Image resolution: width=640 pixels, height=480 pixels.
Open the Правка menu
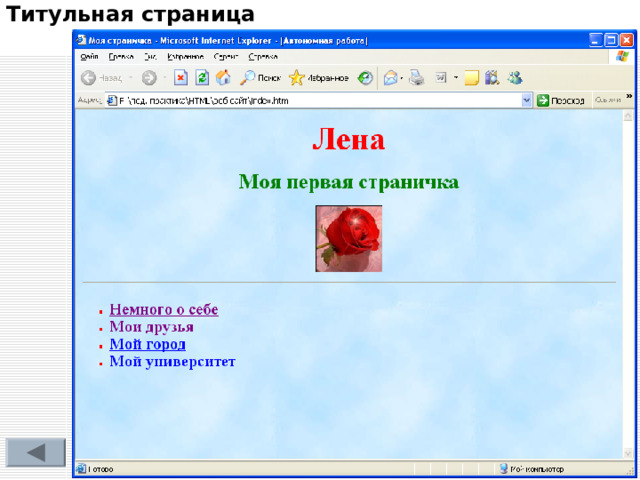coord(121,57)
